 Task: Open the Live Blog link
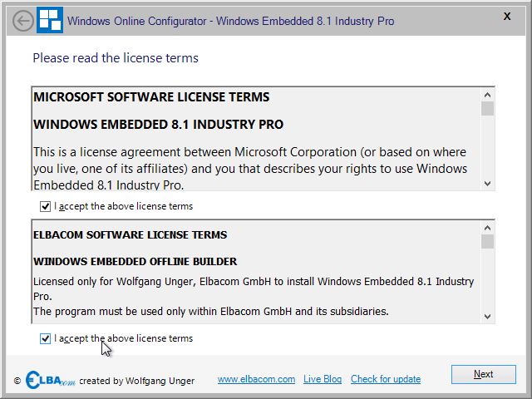pyautogui.click(x=323, y=379)
